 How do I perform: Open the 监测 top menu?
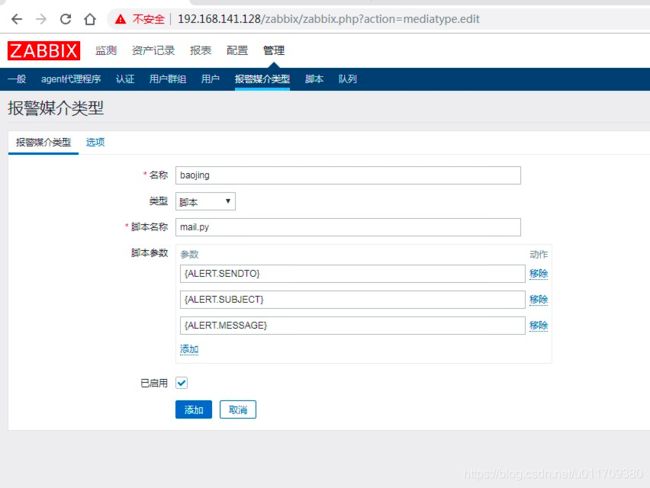pyautogui.click(x=106, y=51)
